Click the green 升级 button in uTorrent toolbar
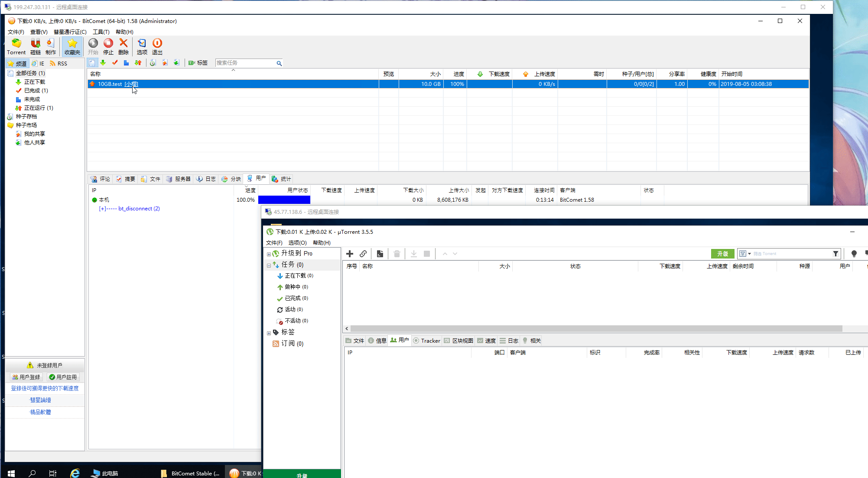 [x=722, y=254]
